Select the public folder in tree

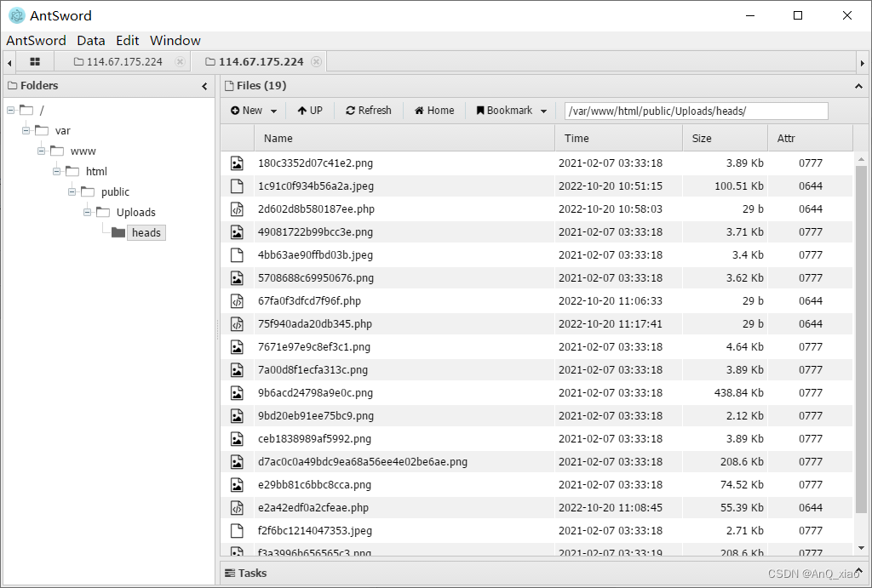pyautogui.click(x=115, y=191)
